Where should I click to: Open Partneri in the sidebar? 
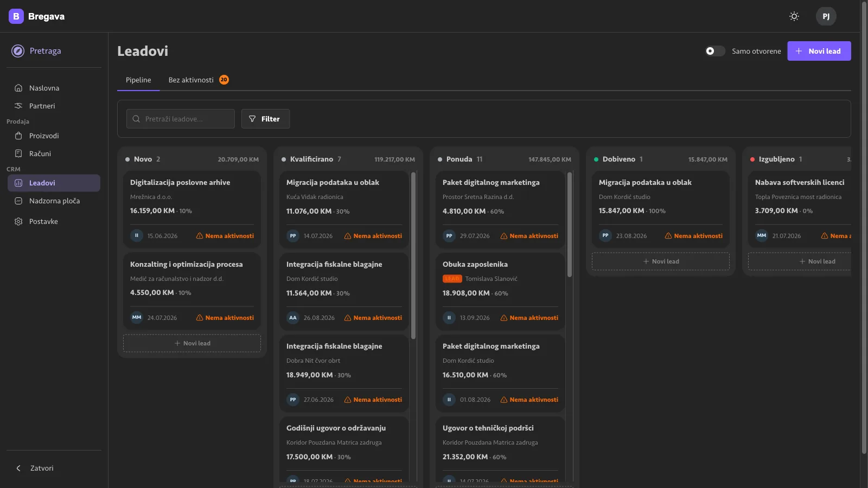tap(53, 106)
